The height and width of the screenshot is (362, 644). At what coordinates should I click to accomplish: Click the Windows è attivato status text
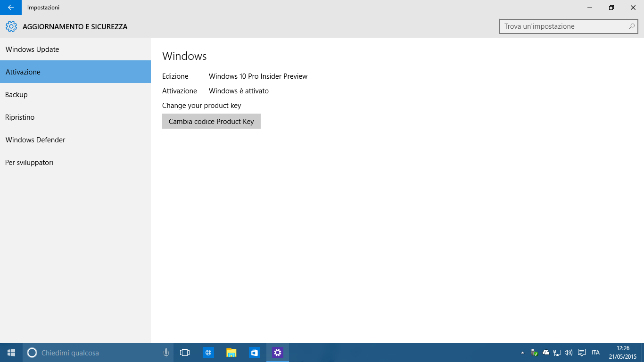pos(239,91)
